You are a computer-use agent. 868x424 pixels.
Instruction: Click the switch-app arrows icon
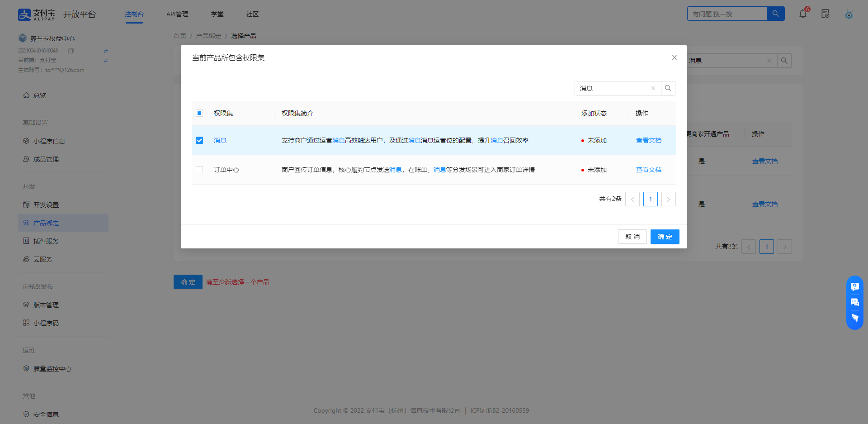click(106, 51)
